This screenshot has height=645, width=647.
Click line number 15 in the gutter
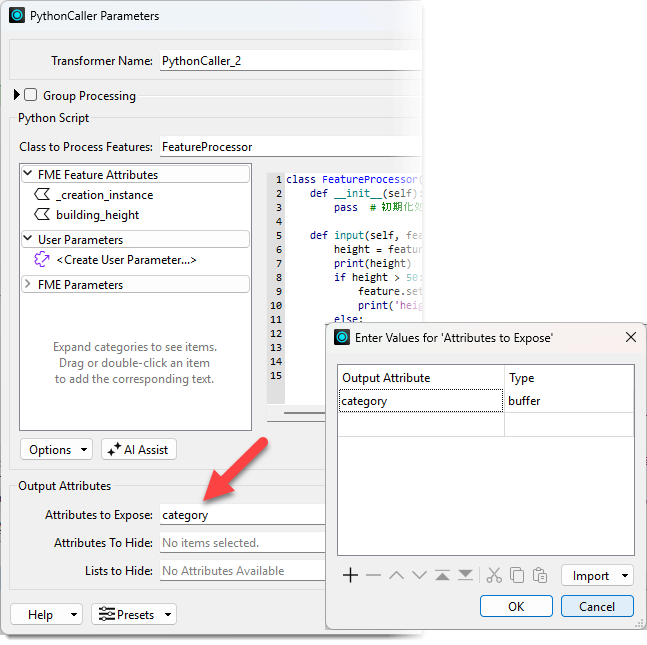[276, 376]
